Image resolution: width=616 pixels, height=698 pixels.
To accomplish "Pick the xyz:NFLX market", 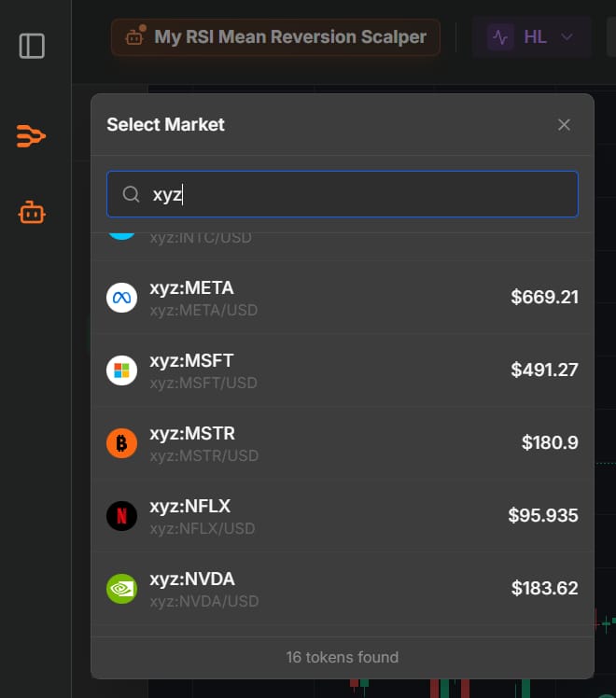I will 342,516.
